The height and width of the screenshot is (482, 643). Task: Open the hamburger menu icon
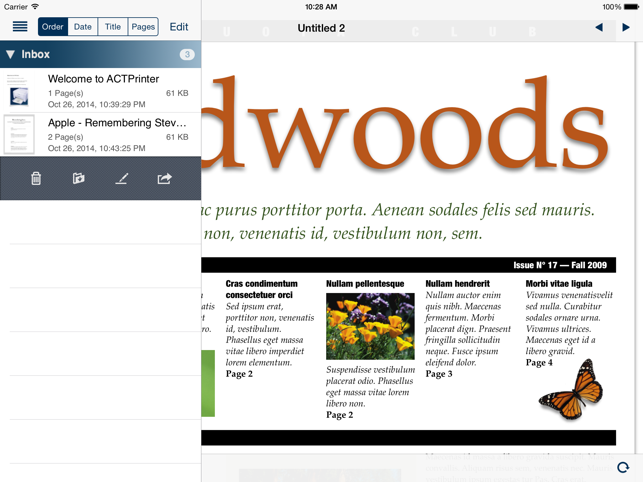19,27
